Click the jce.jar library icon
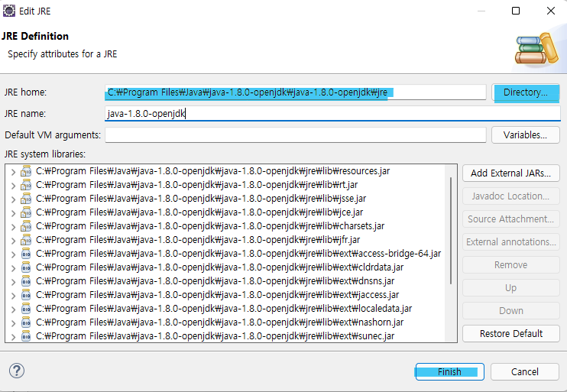The width and height of the screenshot is (567, 392). (x=26, y=212)
